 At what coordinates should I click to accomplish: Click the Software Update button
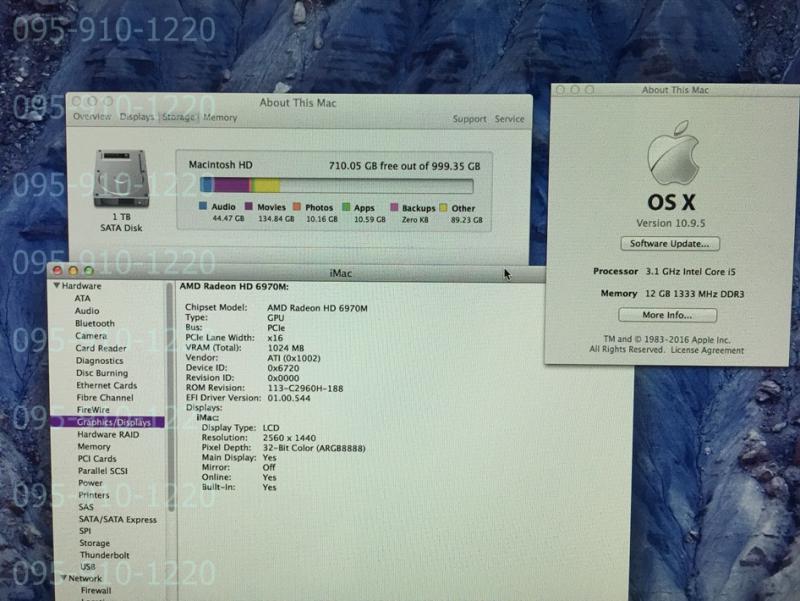[669, 244]
